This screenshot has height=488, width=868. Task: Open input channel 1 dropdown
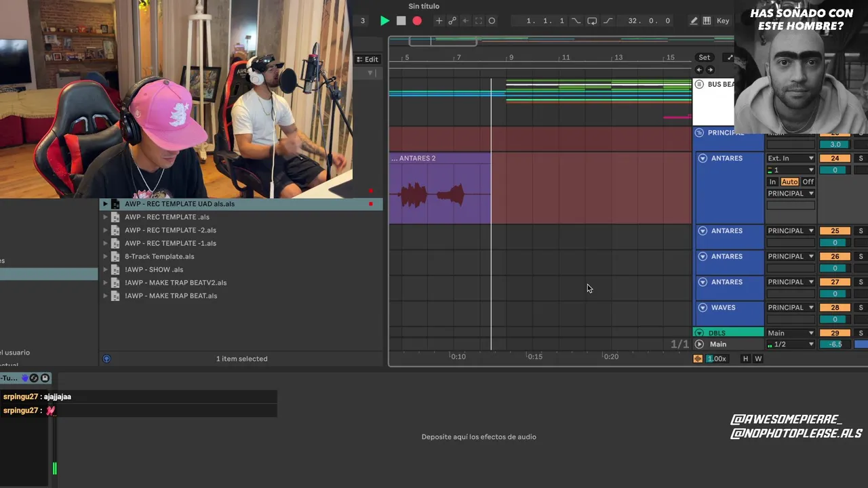click(791, 170)
